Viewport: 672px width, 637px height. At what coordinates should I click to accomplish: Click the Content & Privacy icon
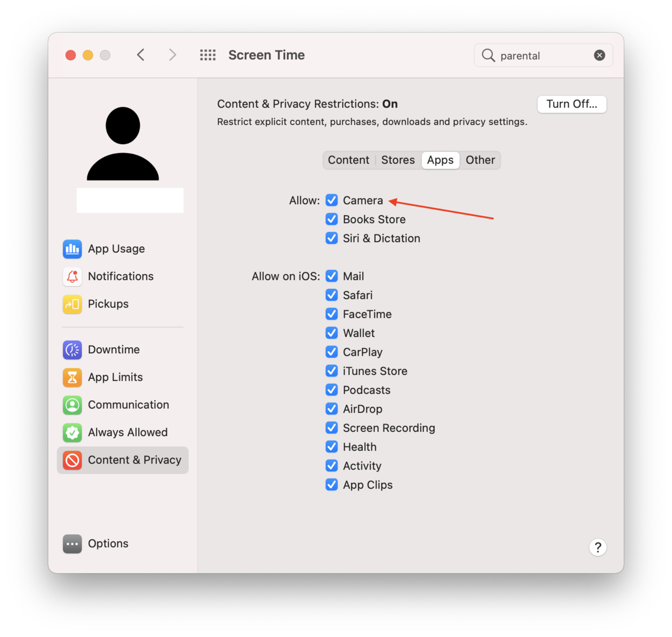(72, 460)
